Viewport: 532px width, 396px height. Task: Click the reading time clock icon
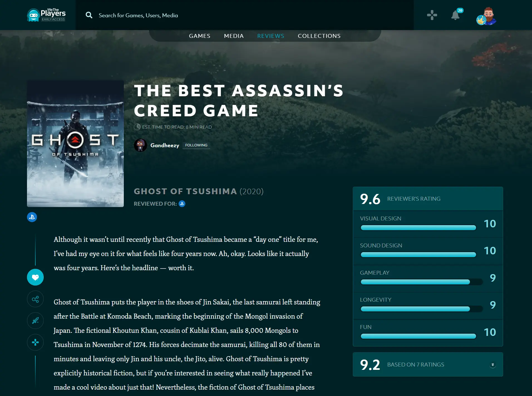(137, 127)
